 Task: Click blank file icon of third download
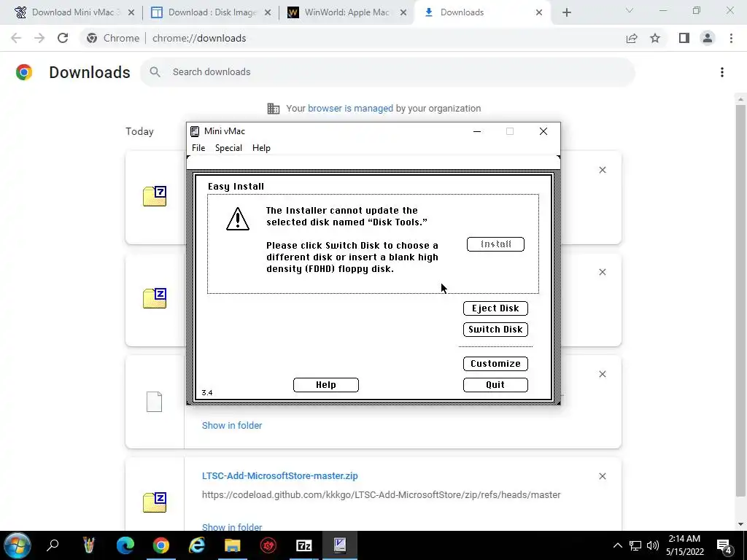pos(155,402)
